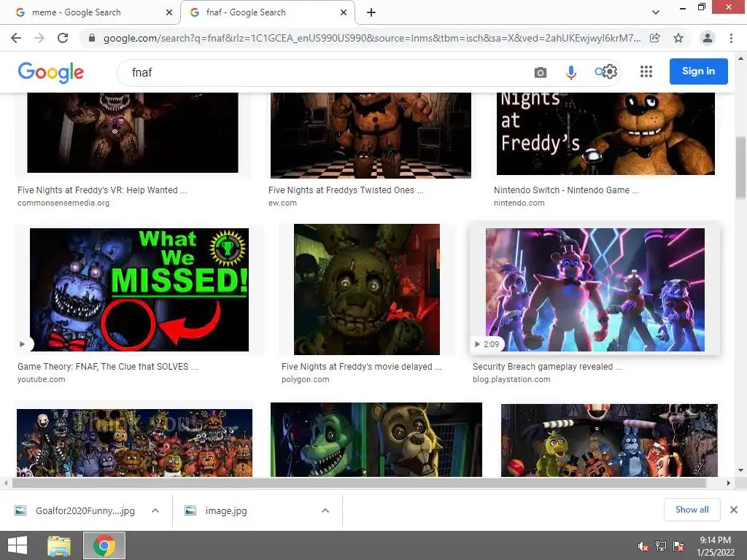
Task: Open tab search chevron
Action: [656, 12]
